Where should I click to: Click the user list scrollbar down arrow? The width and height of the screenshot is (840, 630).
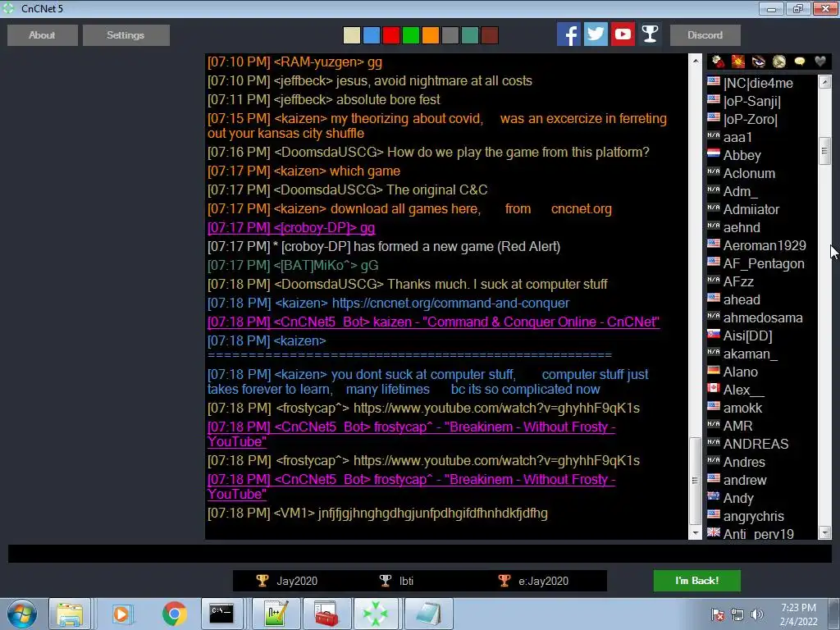825,533
